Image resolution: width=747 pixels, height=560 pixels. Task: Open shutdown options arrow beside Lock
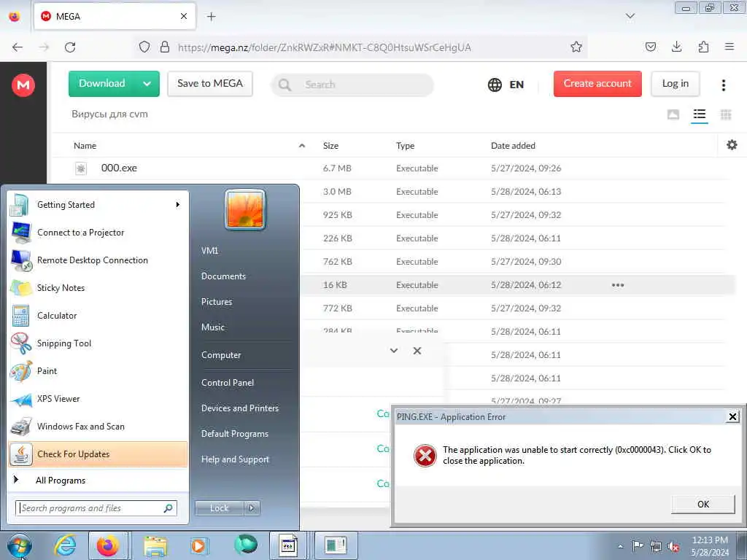[x=252, y=508]
